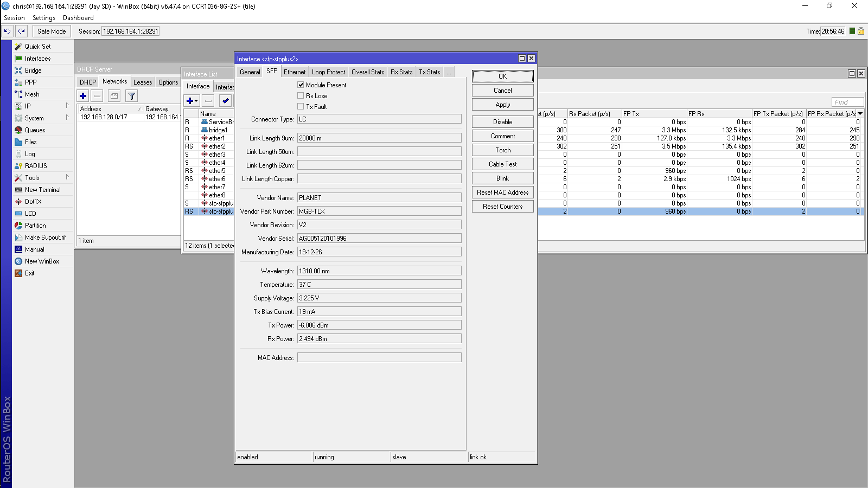The image size is (868, 488).
Task: Open the Queues section in sidebar
Action: [35, 130]
